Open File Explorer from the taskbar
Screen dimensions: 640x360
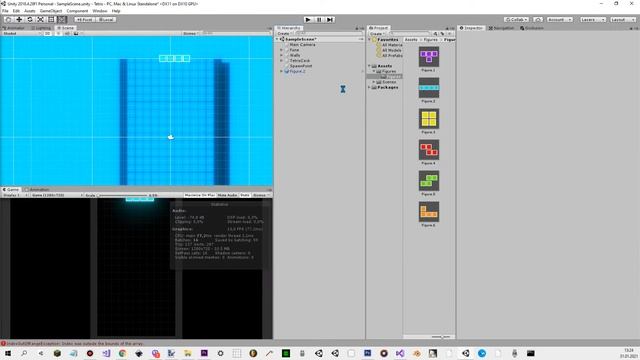coord(188,353)
